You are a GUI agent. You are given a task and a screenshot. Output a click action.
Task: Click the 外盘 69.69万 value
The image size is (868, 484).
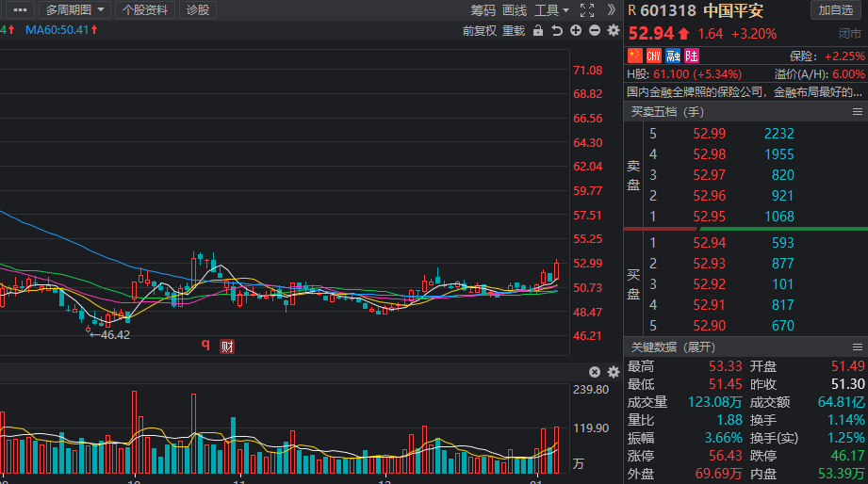click(x=718, y=474)
